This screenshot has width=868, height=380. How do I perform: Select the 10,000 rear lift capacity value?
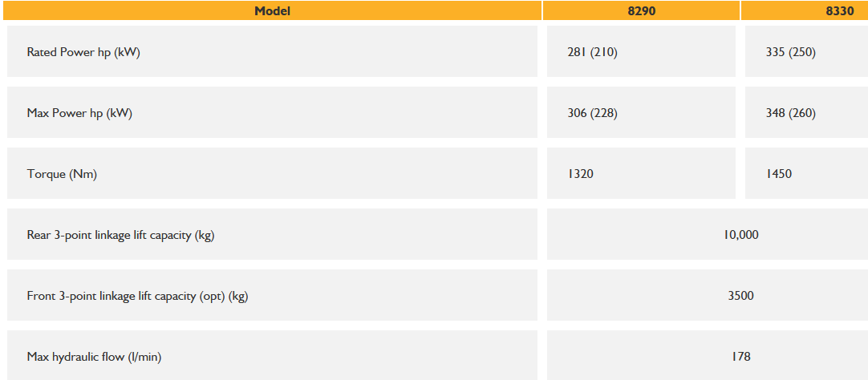740,235
